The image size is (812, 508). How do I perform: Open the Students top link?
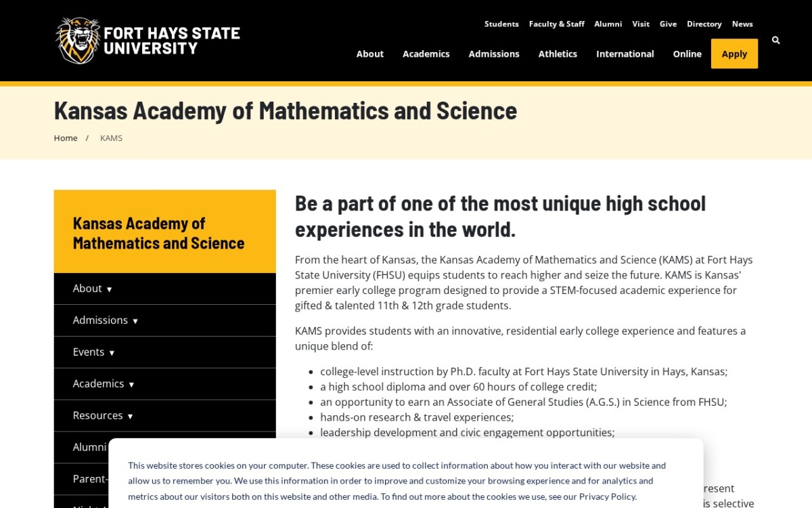click(x=501, y=24)
